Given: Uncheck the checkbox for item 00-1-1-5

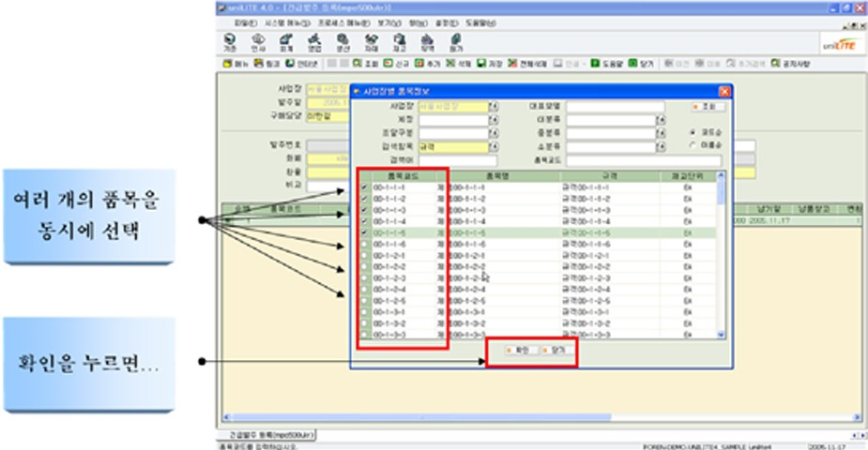Looking at the screenshot, I should [x=364, y=232].
